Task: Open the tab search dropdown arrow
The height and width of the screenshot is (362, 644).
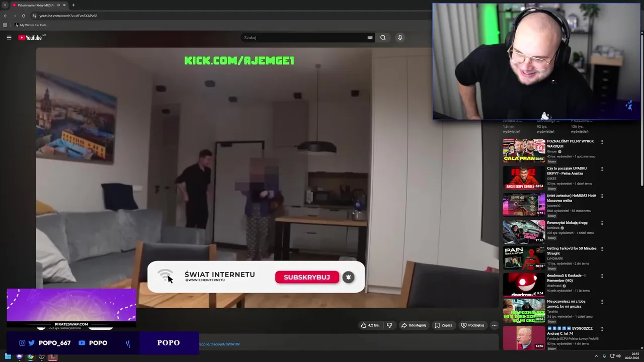Action: tap(5, 5)
